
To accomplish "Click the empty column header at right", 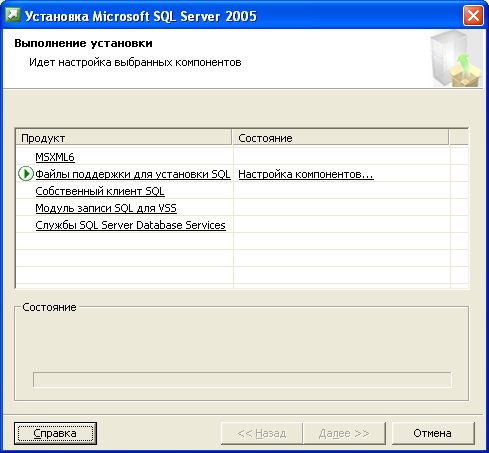I will pos(459,138).
